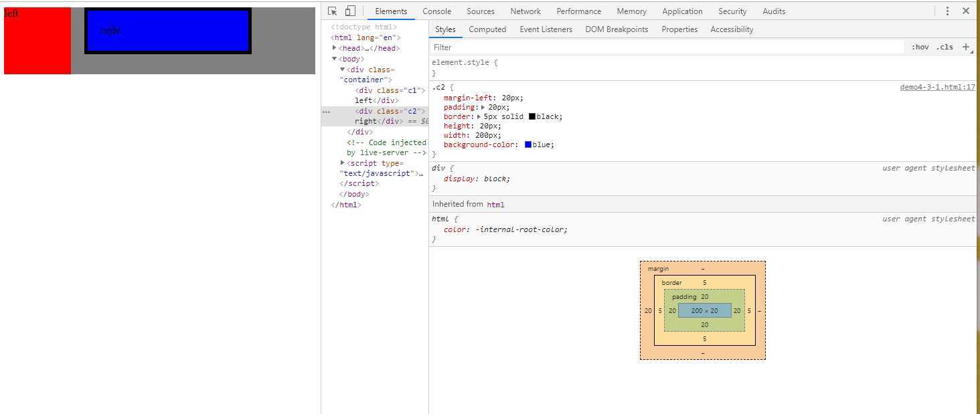This screenshot has height=414, width=980.
Task: Open the Console tab
Action: click(x=437, y=11)
